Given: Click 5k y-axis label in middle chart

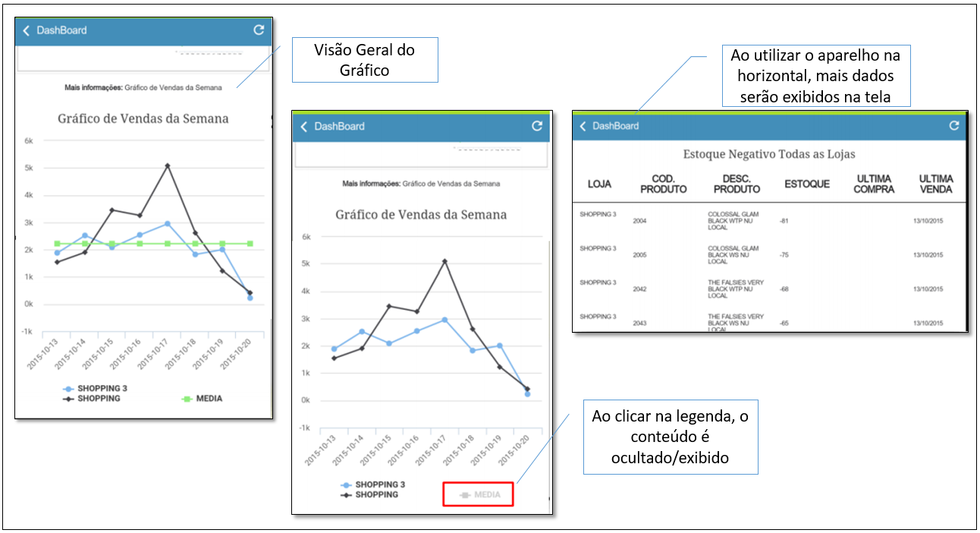Looking at the screenshot, I should [306, 264].
